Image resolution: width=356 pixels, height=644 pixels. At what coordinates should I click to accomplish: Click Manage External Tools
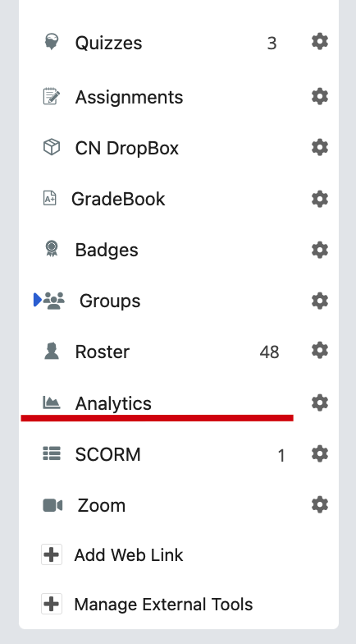point(147,605)
